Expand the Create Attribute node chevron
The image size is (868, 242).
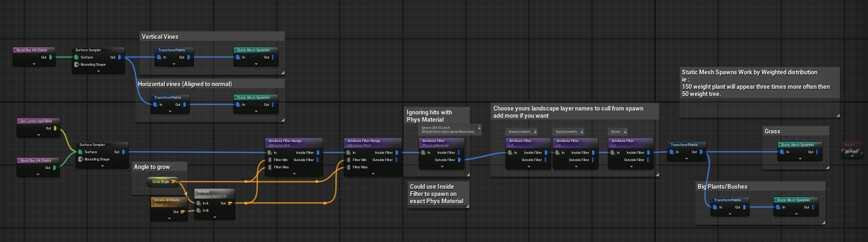pos(170,218)
